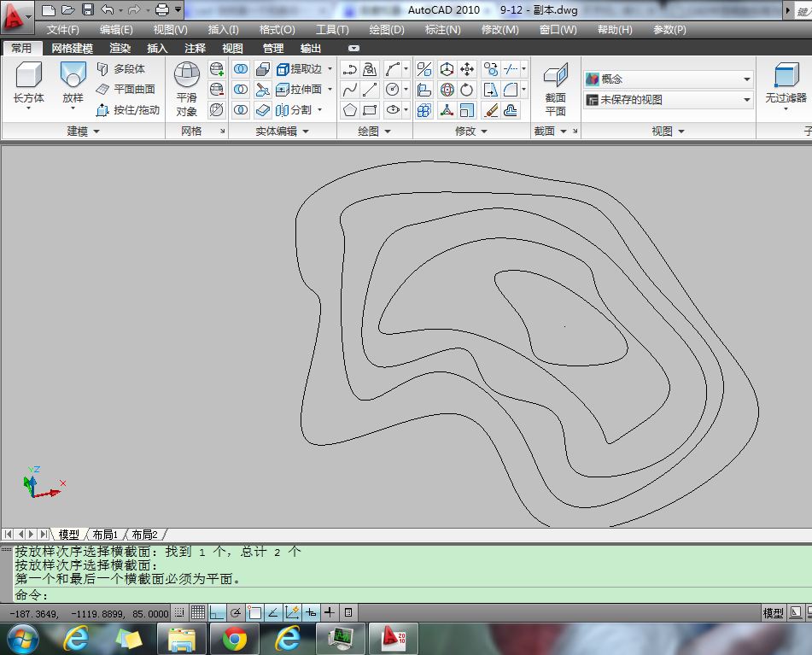Toggle object snap tracking in status bar
812x655 pixels.
tap(273, 613)
